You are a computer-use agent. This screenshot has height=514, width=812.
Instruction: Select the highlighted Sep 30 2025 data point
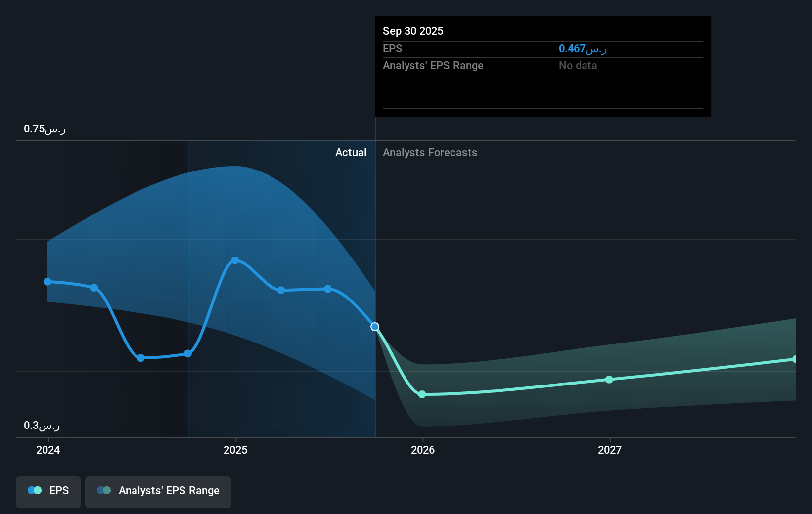pyautogui.click(x=374, y=327)
